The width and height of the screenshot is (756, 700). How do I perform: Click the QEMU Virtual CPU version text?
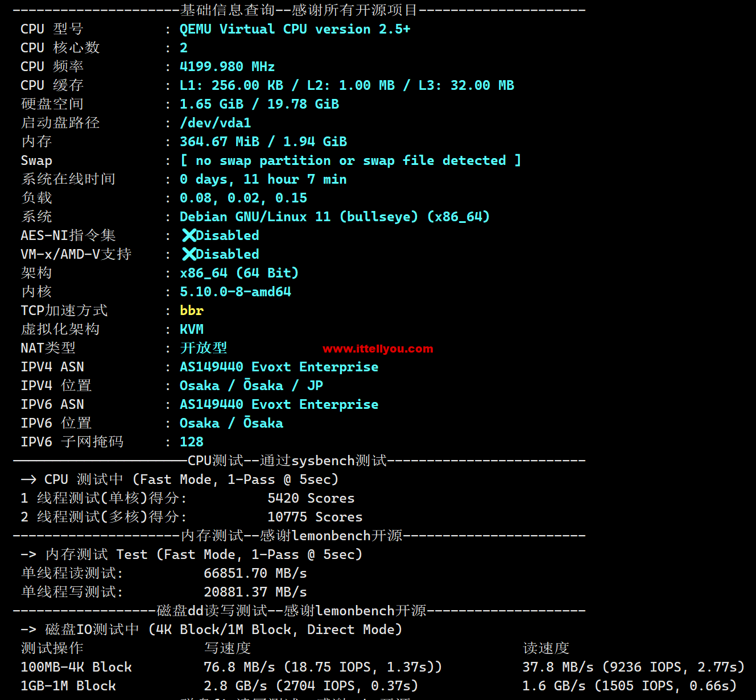point(295,29)
